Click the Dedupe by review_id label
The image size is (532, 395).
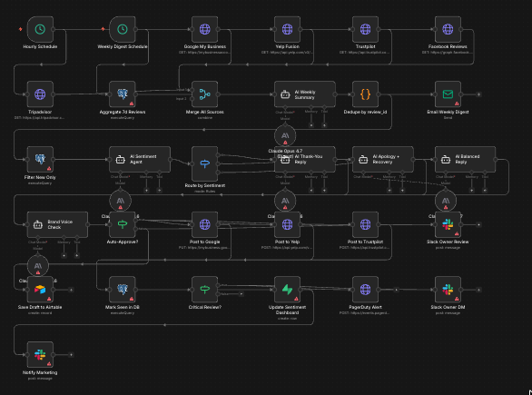pos(365,112)
